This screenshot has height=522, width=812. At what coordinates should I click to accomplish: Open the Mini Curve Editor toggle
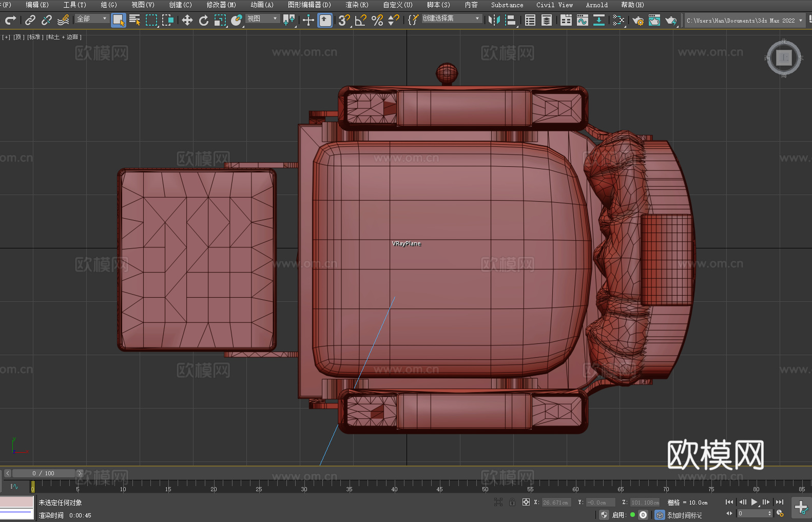click(x=14, y=486)
